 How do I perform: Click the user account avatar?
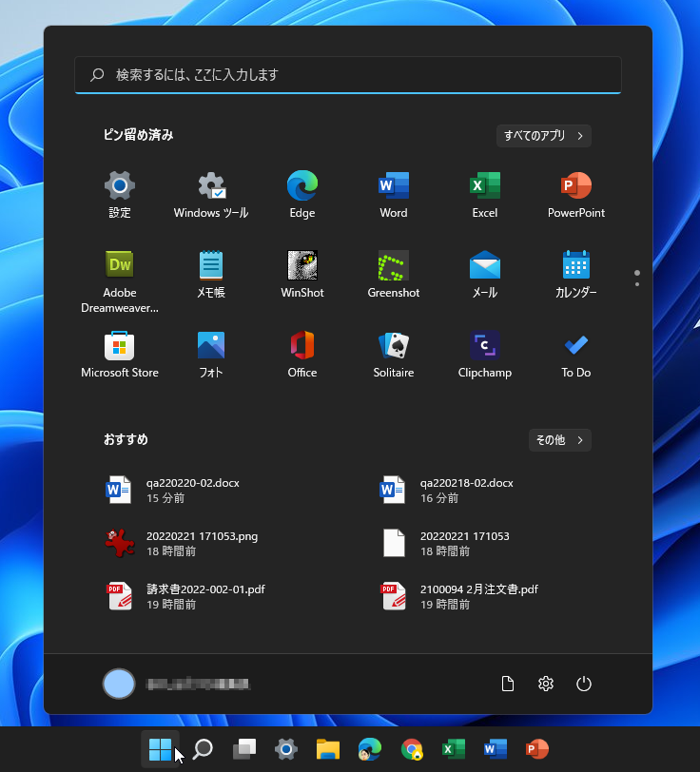point(119,684)
